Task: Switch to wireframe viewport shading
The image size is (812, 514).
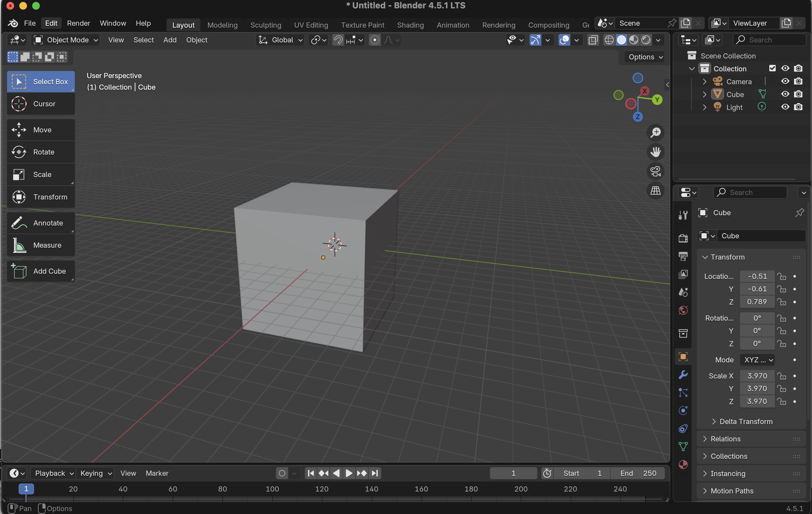Action: 609,40
